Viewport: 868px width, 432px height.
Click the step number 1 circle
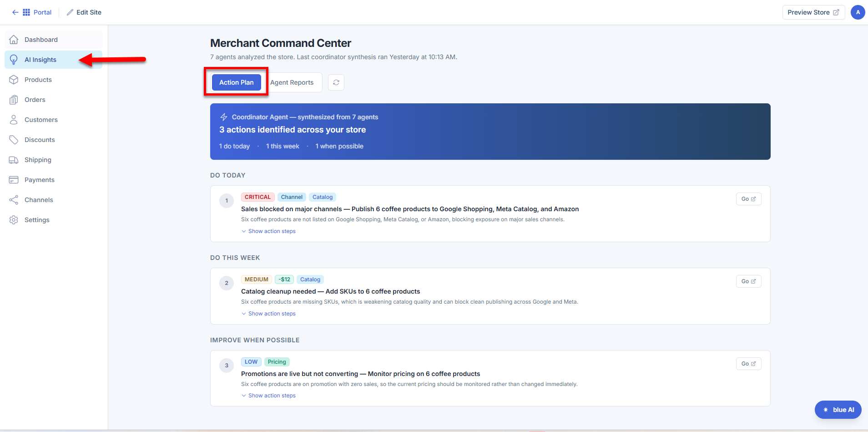pos(227,201)
